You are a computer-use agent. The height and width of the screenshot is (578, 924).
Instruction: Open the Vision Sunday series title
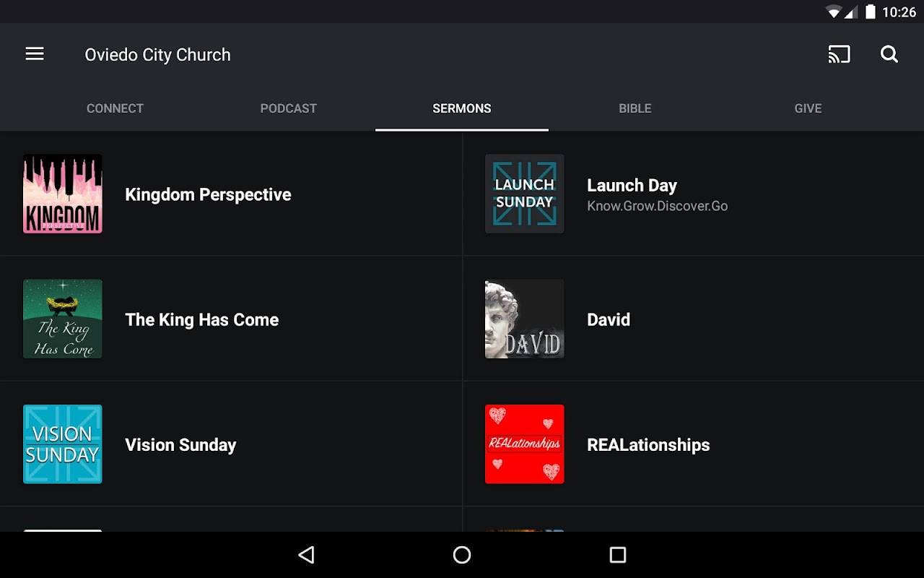tap(180, 445)
